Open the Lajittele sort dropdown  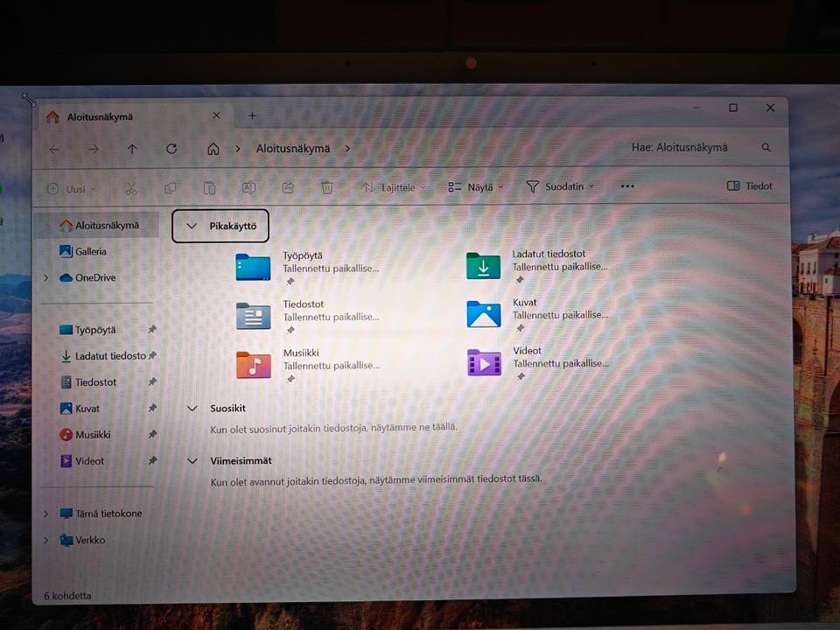click(395, 187)
